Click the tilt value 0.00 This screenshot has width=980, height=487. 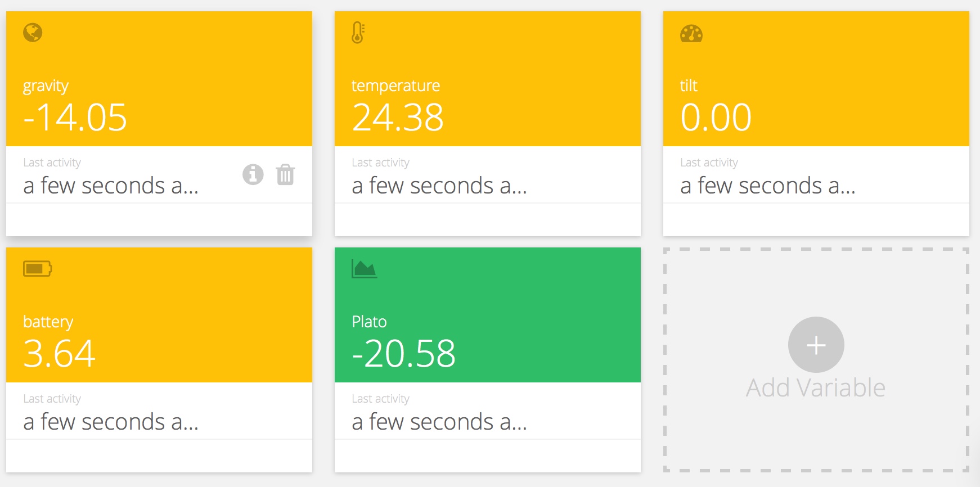(x=716, y=118)
